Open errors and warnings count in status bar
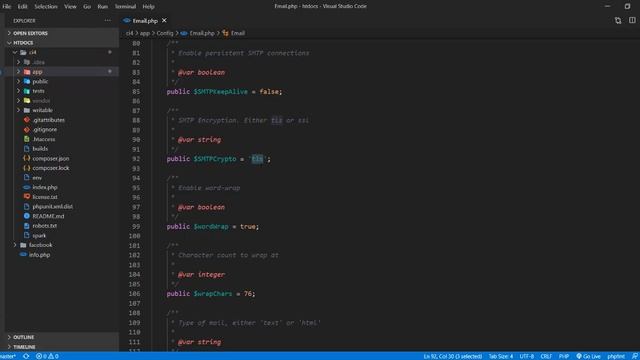 [x=47, y=356]
